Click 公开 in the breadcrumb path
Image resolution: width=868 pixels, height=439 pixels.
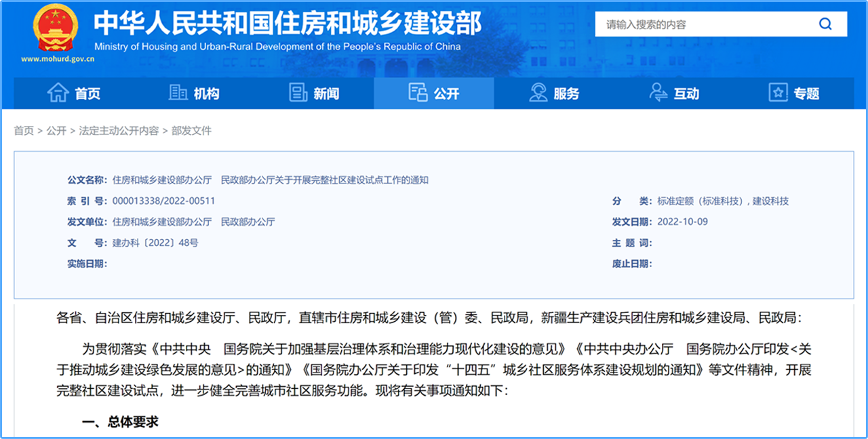pyautogui.click(x=56, y=131)
